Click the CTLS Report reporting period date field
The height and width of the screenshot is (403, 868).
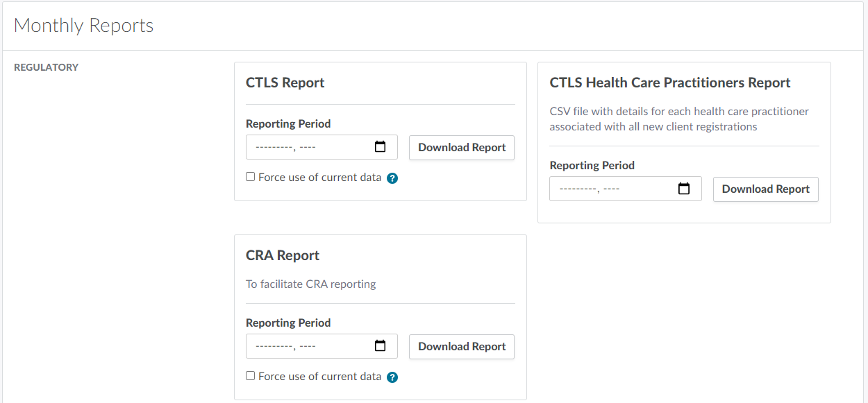306,147
